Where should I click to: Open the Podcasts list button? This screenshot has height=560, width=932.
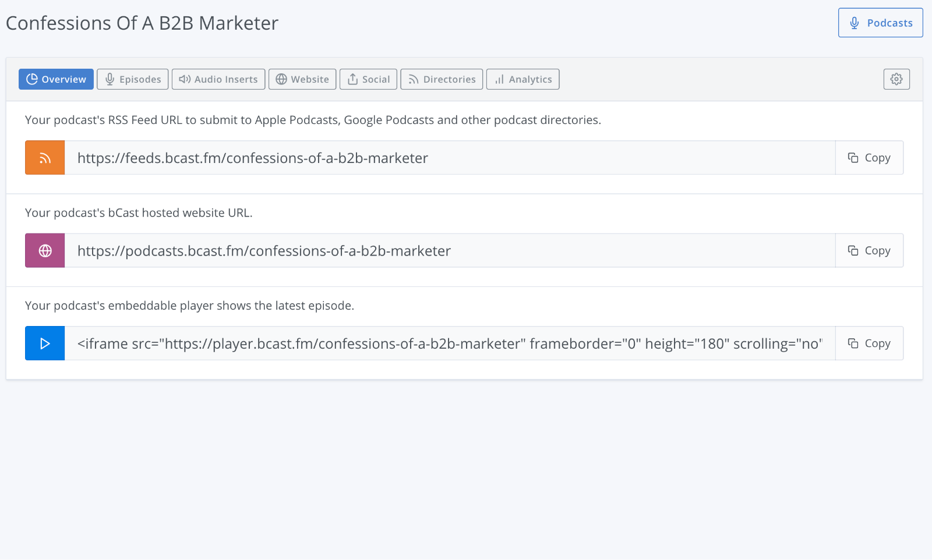click(x=880, y=23)
